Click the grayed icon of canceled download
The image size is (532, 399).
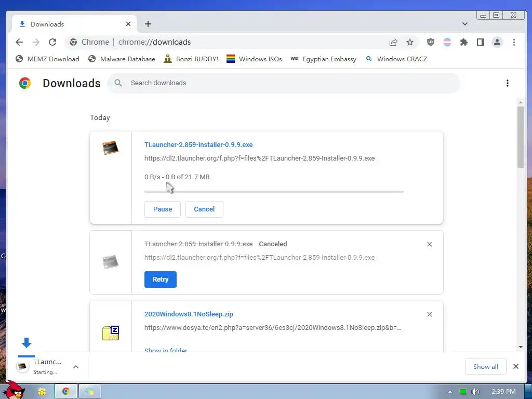coord(111,262)
